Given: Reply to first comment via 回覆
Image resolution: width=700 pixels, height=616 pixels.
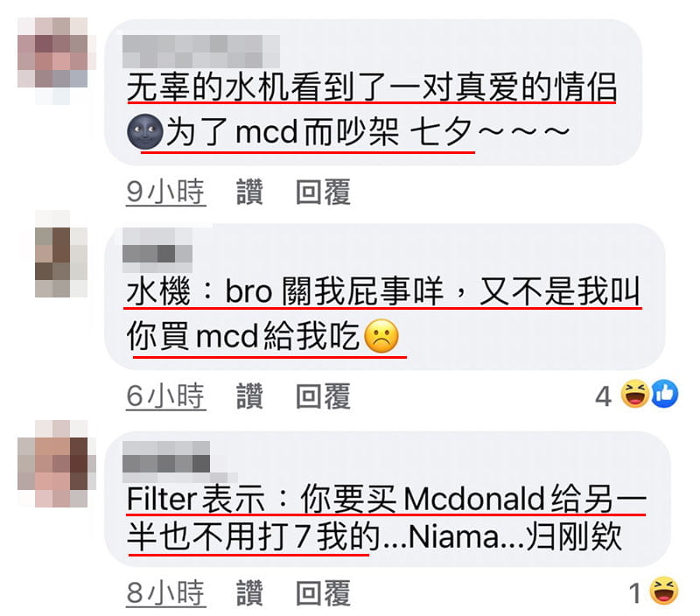Looking at the screenshot, I should click(323, 192).
